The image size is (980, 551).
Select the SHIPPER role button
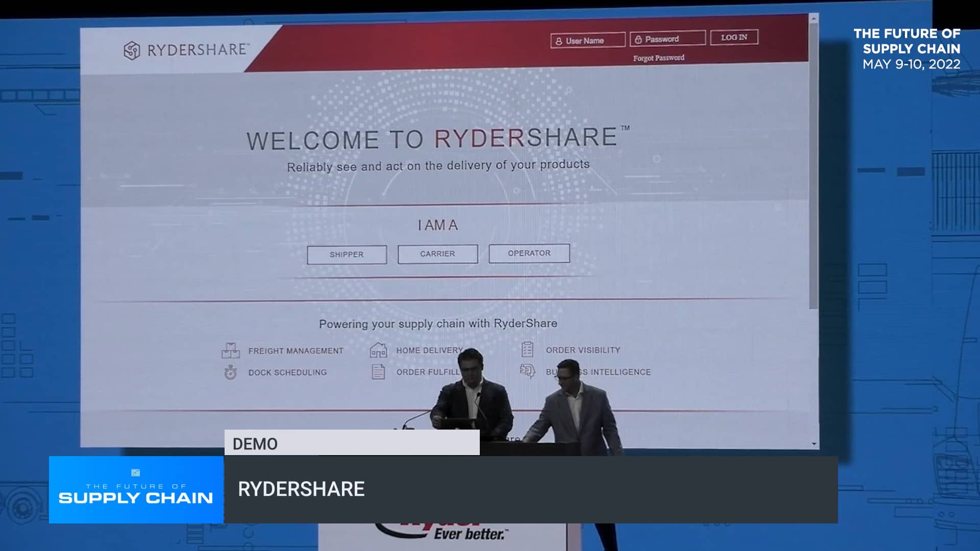click(347, 255)
